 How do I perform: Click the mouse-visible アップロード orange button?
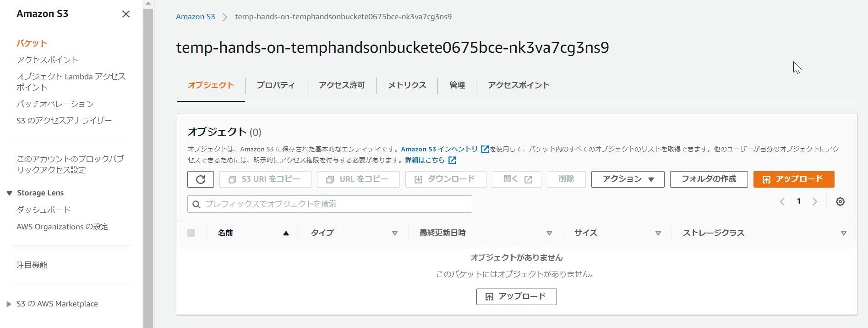794,179
